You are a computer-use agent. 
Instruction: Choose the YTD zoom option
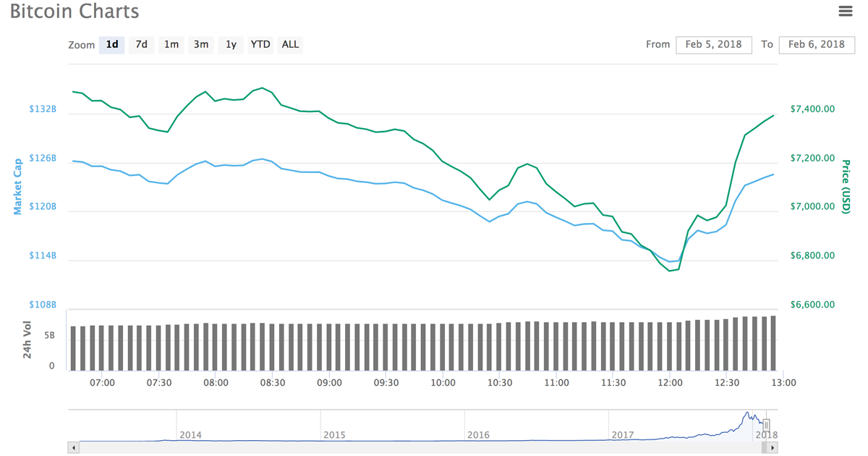tap(260, 44)
